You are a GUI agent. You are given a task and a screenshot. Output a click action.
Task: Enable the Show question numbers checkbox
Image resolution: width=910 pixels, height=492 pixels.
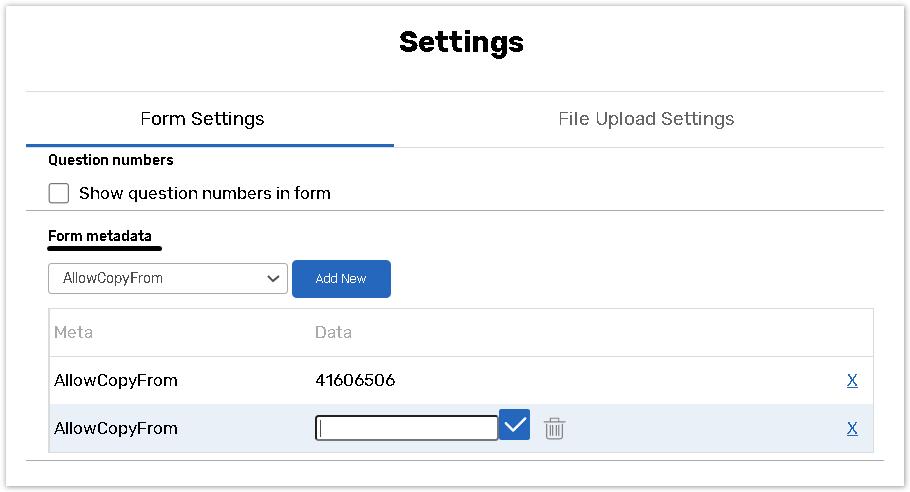coord(59,193)
